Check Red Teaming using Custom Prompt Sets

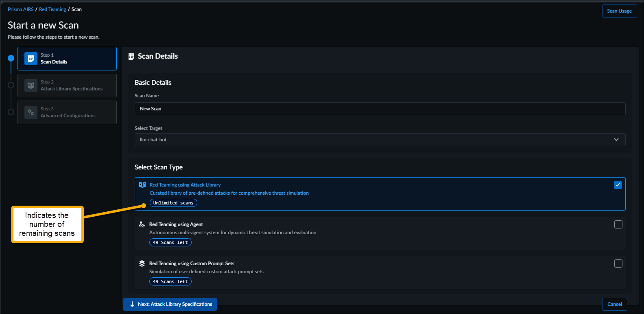point(618,263)
